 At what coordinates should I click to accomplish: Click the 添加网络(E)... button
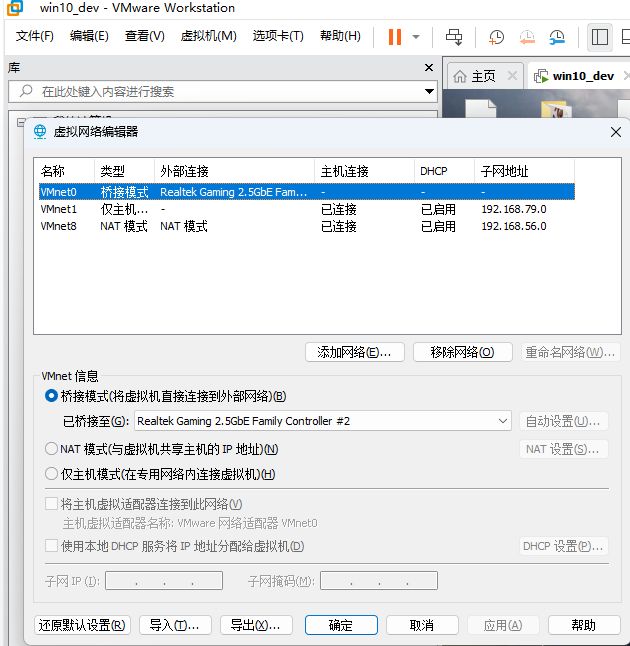[x=354, y=352]
